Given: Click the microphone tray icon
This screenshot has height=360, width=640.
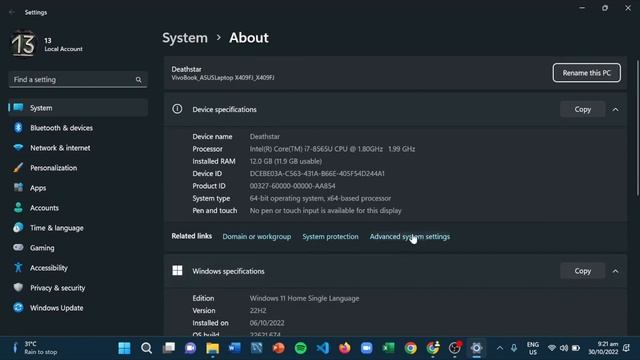Looking at the screenshot, I should click(x=514, y=348).
